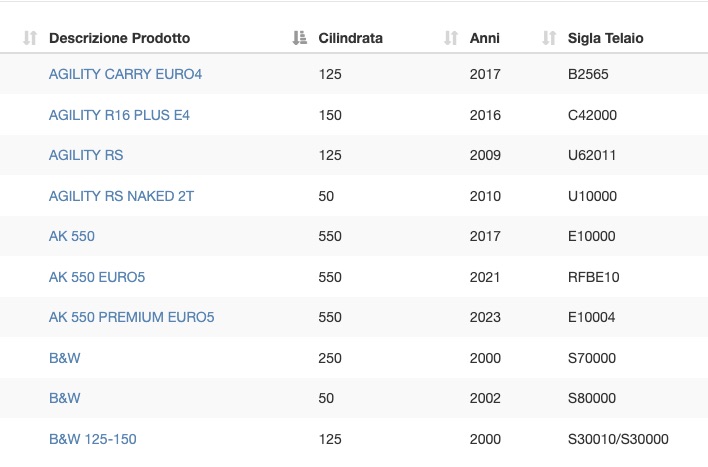Open B&W link with frame S70000
This screenshot has width=708, height=467.
pyautogui.click(x=65, y=358)
